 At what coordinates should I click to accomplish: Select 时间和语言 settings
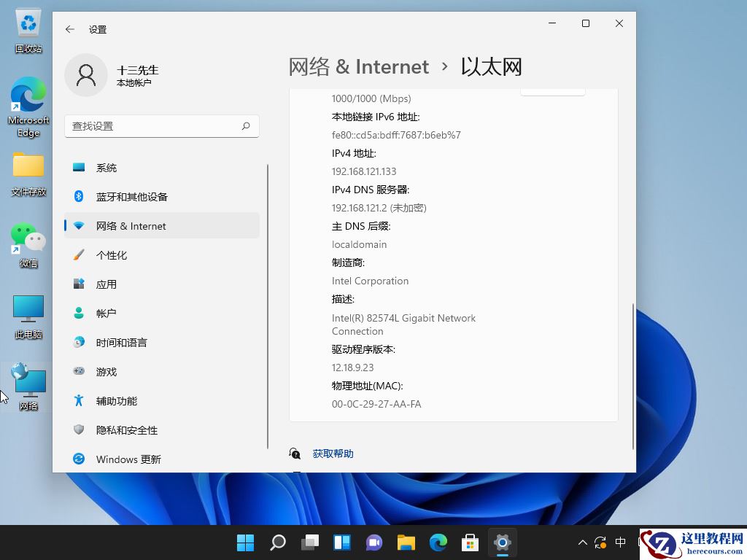(x=120, y=342)
